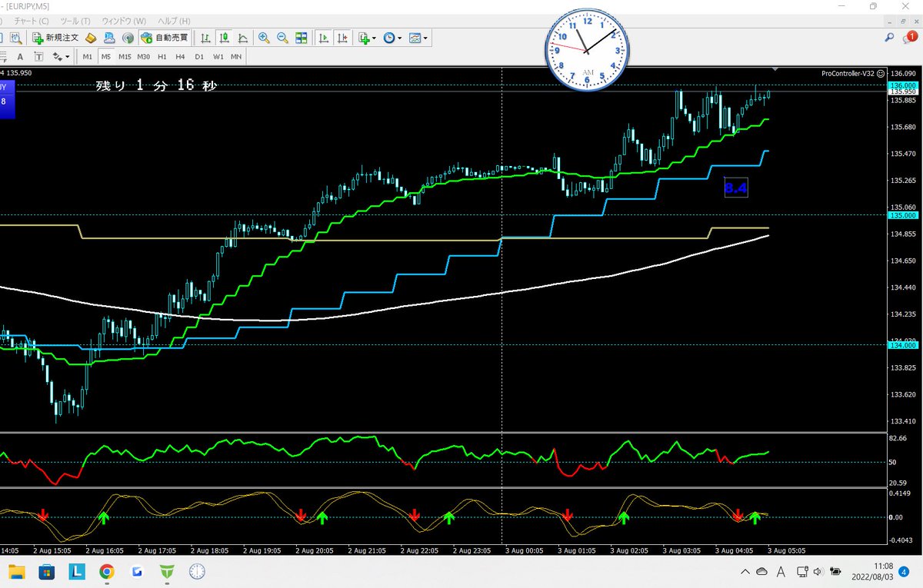
Task: Toggle chart auto scroll icon
Action: 324,37
